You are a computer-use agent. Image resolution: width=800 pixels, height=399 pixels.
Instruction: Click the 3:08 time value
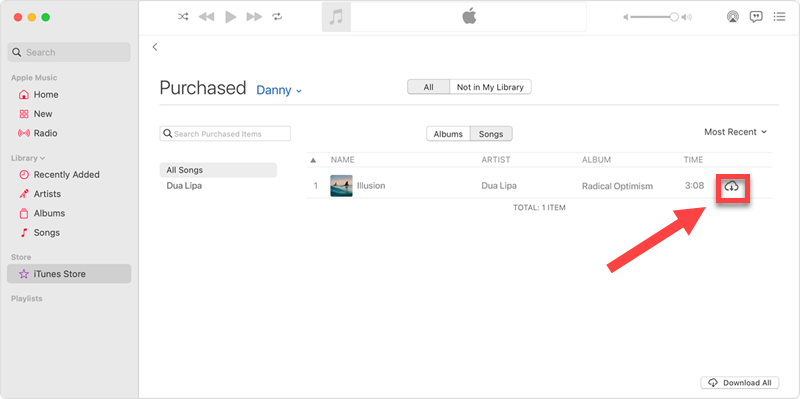tap(694, 186)
